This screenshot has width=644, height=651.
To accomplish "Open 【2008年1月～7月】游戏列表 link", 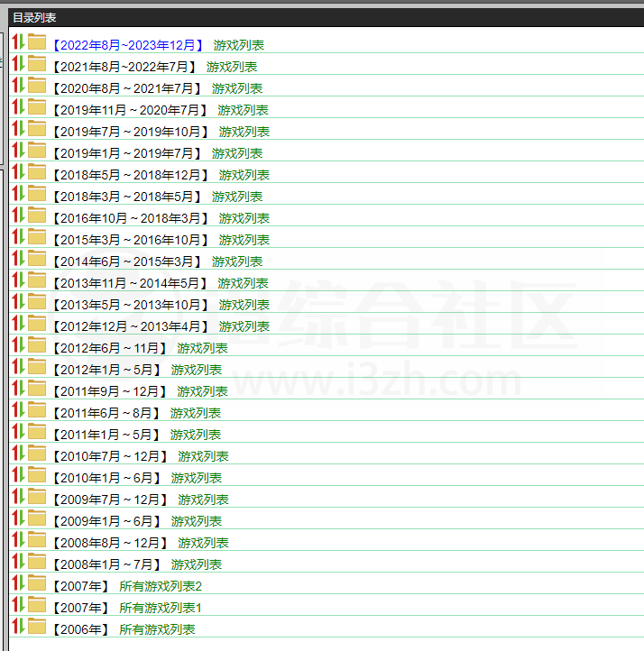I will [x=137, y=564].
